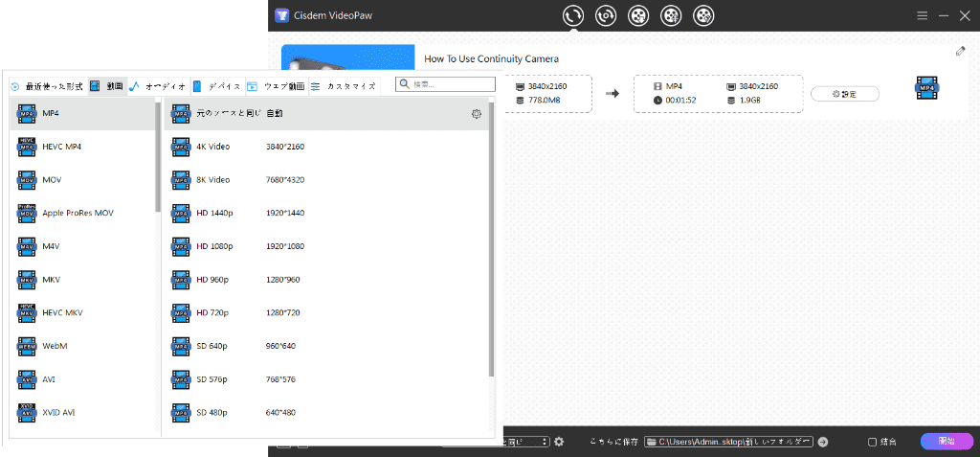Choose the SD 640p preset

coord(325,346)
